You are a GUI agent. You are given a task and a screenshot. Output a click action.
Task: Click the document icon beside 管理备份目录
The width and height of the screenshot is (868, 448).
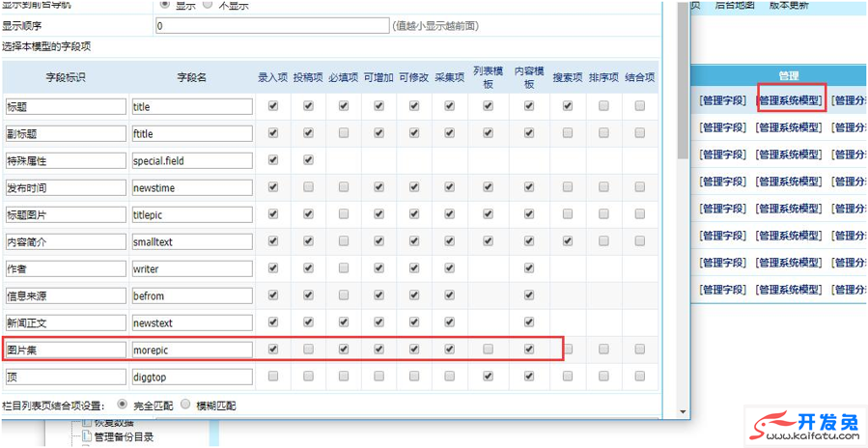(85, 437)
